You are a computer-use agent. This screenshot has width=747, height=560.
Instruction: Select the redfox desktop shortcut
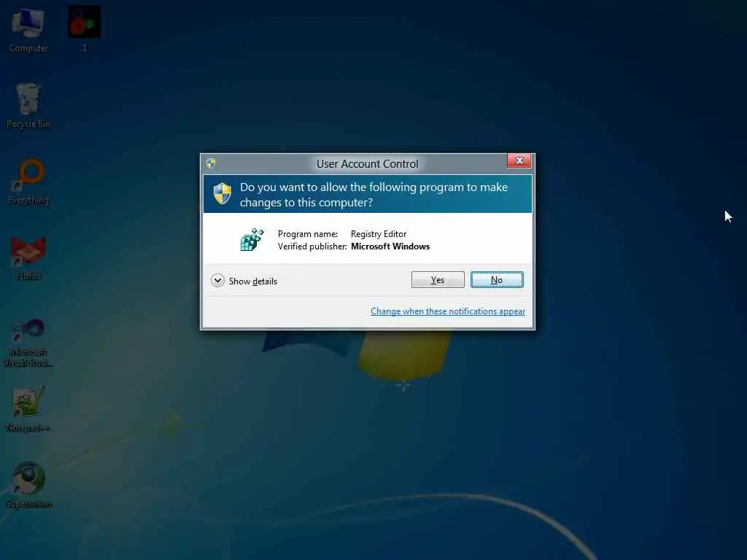[x=28, y=257]
